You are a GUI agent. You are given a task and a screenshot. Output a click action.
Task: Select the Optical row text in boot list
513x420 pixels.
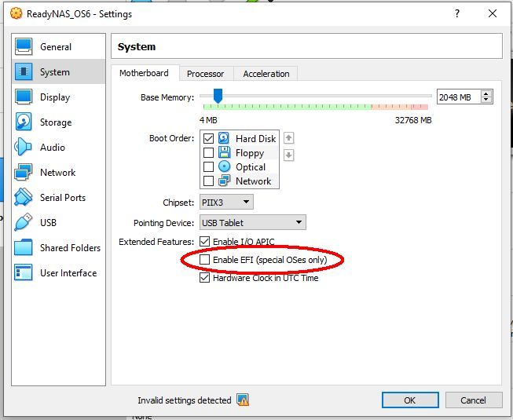[x=251, y=167]
